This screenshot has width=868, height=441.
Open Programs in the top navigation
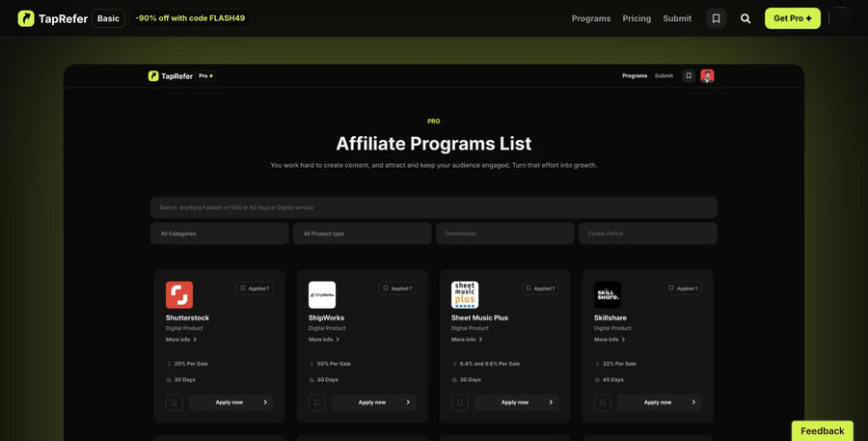[591, 18]
